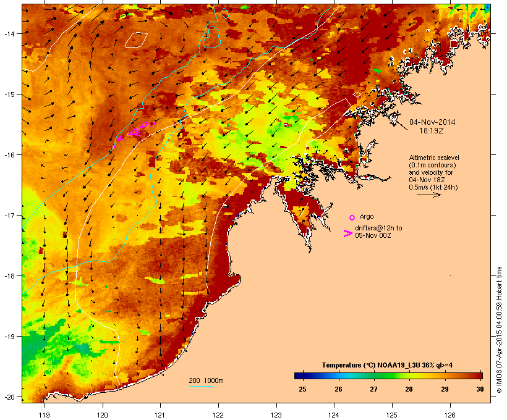Image resolution: width=507 pixels, height=420 pixels.
Task: Click colorbar tick label 25
Action: (x=302, y=389)
